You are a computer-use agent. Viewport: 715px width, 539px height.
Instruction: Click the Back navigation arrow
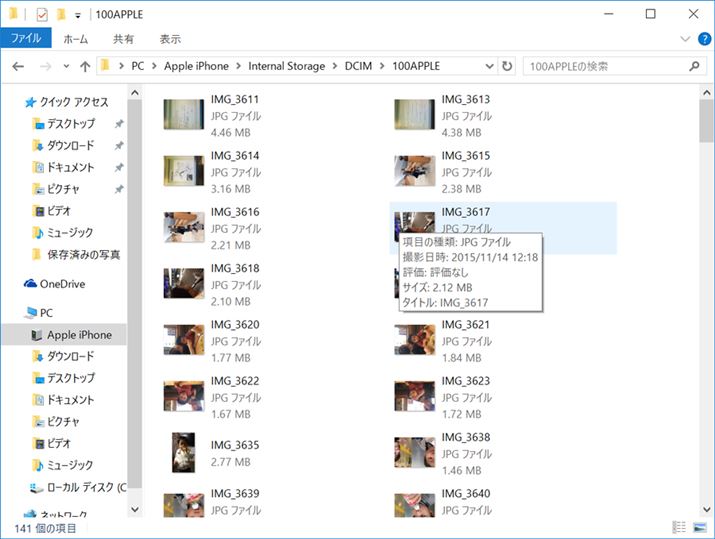click(x=18, y=66)
